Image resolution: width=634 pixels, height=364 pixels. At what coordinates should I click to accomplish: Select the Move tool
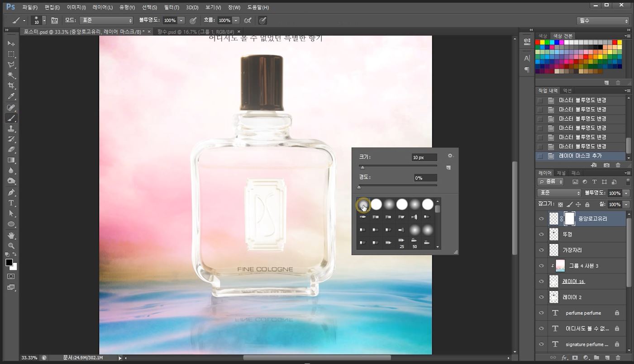(11, 43)
